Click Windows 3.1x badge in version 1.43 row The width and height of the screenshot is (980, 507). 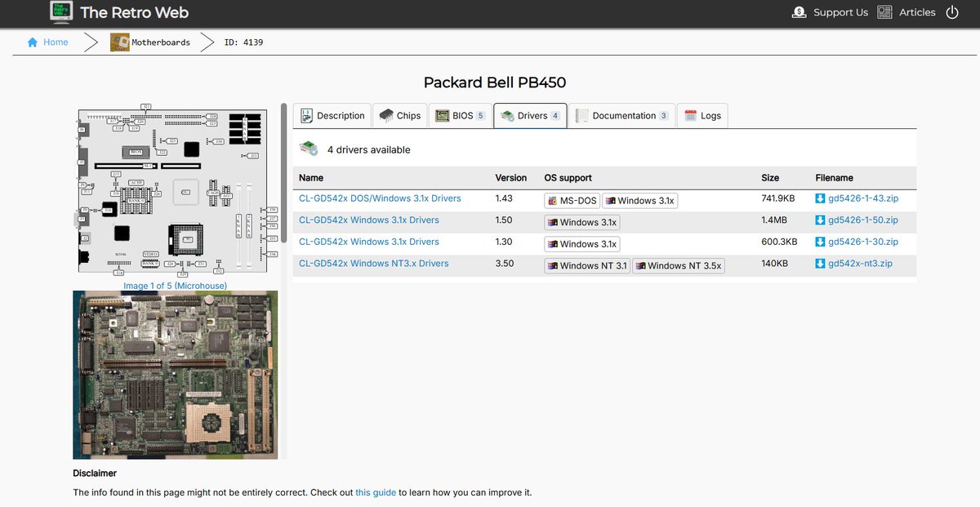point(639,201)
